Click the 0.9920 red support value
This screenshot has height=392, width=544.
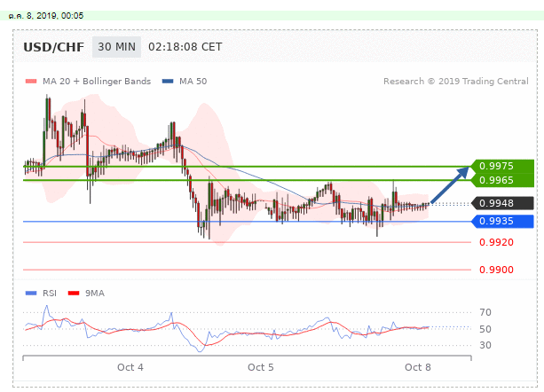[x=496, y=242]
